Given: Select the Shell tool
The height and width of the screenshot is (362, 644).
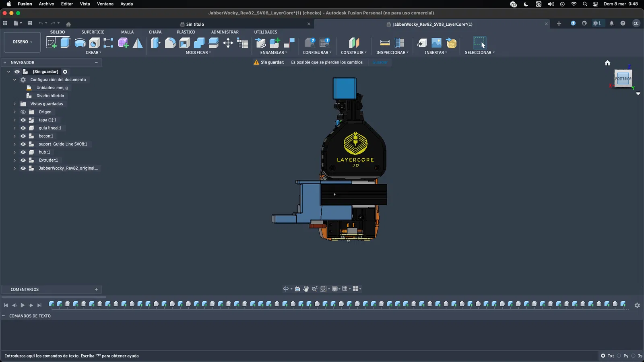Looking at the screenshot, I should pos(185,43).
